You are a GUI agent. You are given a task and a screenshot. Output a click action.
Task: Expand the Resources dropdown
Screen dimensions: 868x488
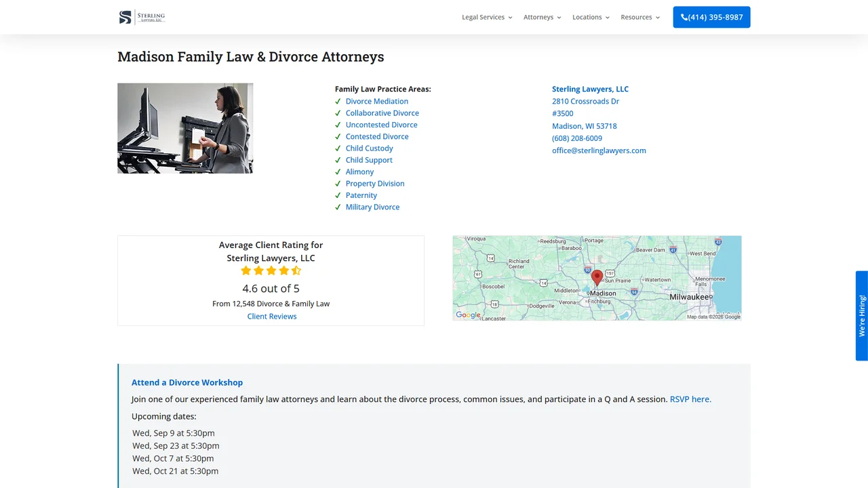tap(640, 17)
